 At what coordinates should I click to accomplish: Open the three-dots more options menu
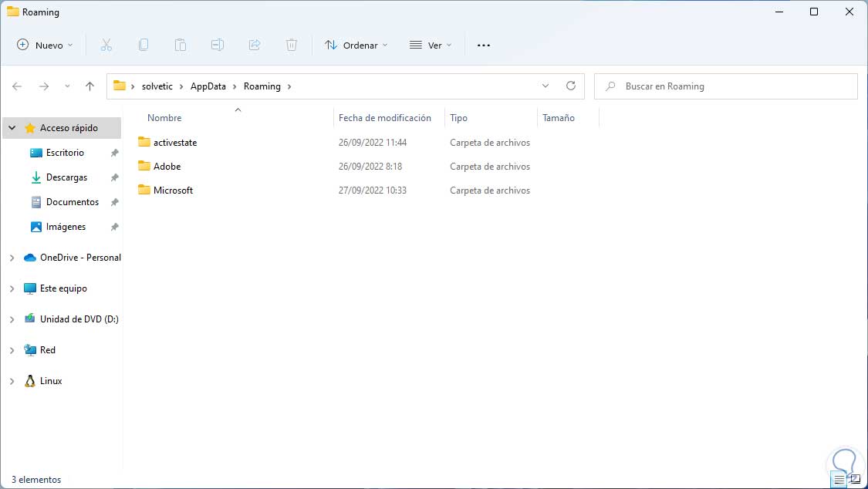[484, 46]
